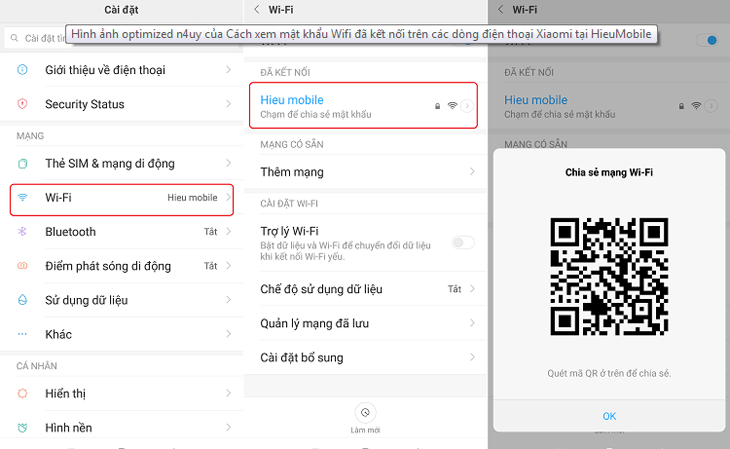This screenshot has width=730, height=449.
Task: Open Quản lý mạng đã lưu chevron
Action: click(x=472, y=323)
